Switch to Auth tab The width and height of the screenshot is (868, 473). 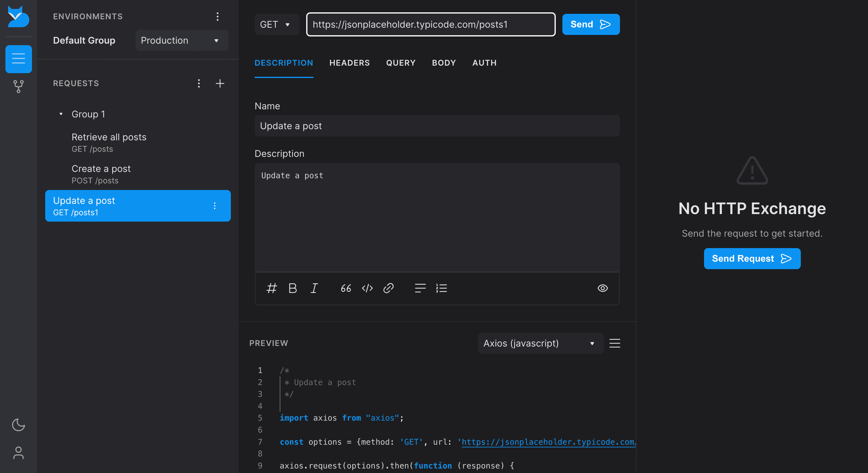(484, 63)
